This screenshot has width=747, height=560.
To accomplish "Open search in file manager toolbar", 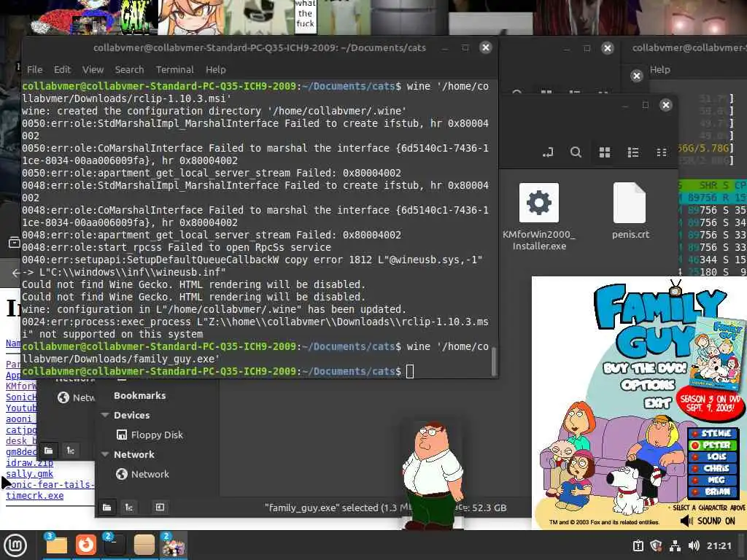I will click(576, 152).
